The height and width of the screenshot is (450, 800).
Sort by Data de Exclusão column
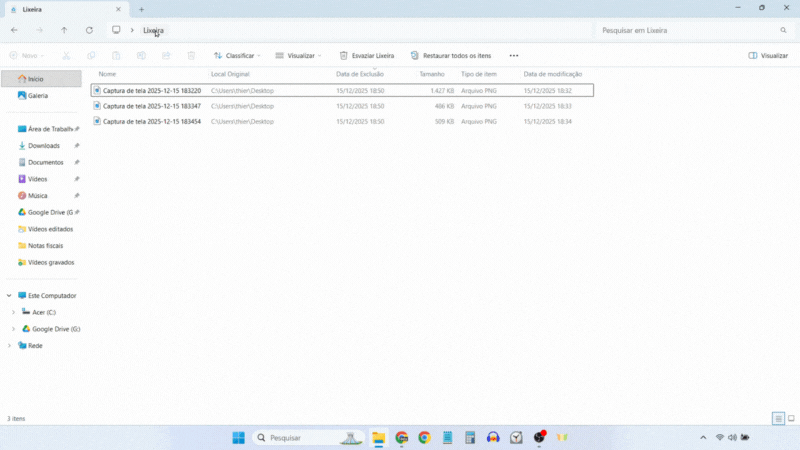(x=359, y=74)
